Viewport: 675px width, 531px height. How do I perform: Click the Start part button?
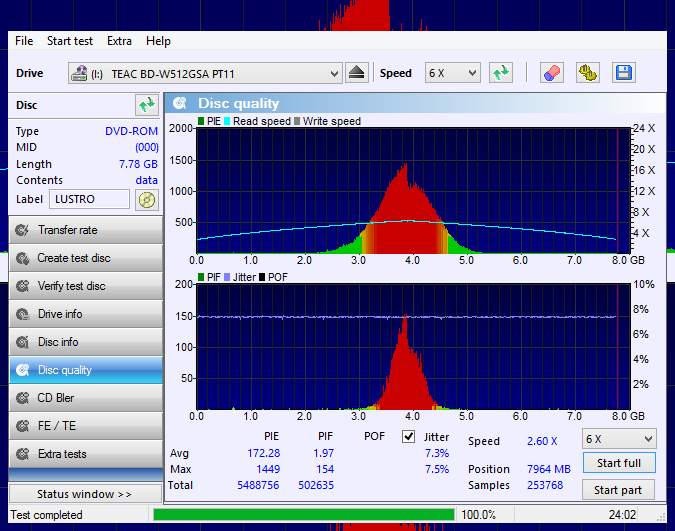tap(618, 490)
